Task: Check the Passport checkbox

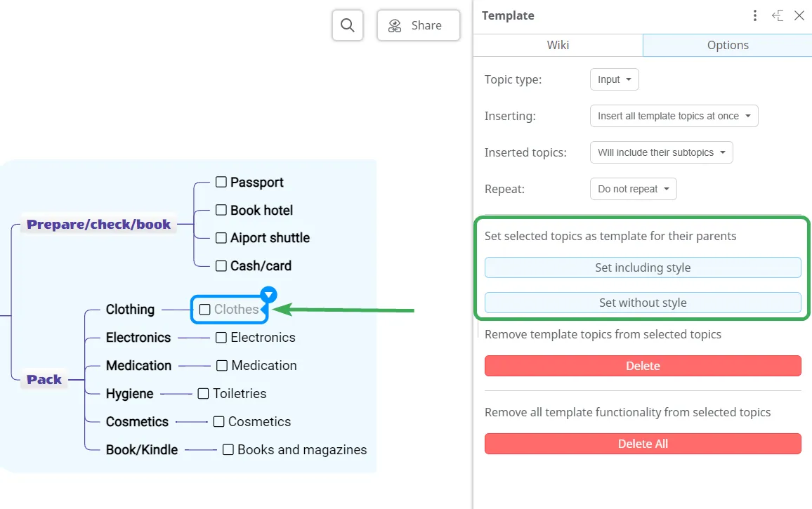Action: [221, 182]
